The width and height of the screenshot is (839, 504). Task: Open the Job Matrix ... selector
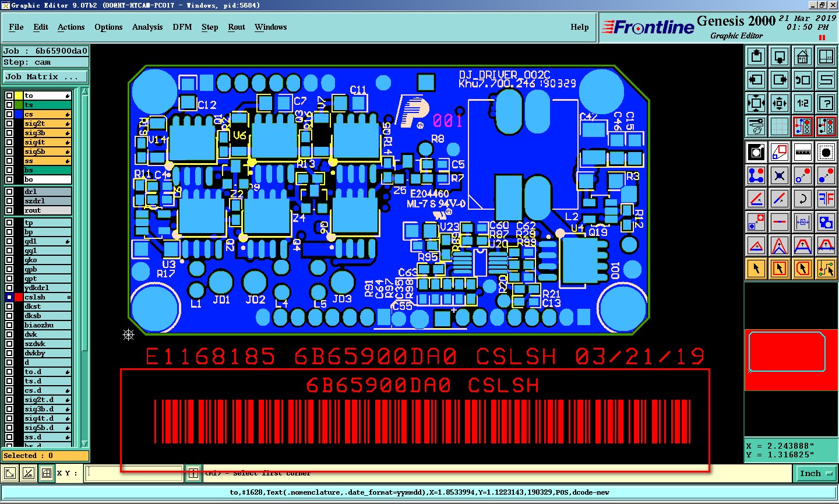[45, 77]
